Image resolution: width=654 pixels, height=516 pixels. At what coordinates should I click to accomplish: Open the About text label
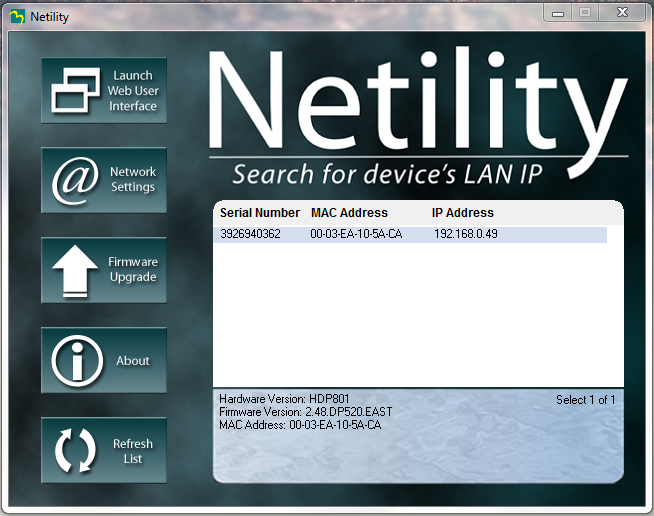pos(133,360)
